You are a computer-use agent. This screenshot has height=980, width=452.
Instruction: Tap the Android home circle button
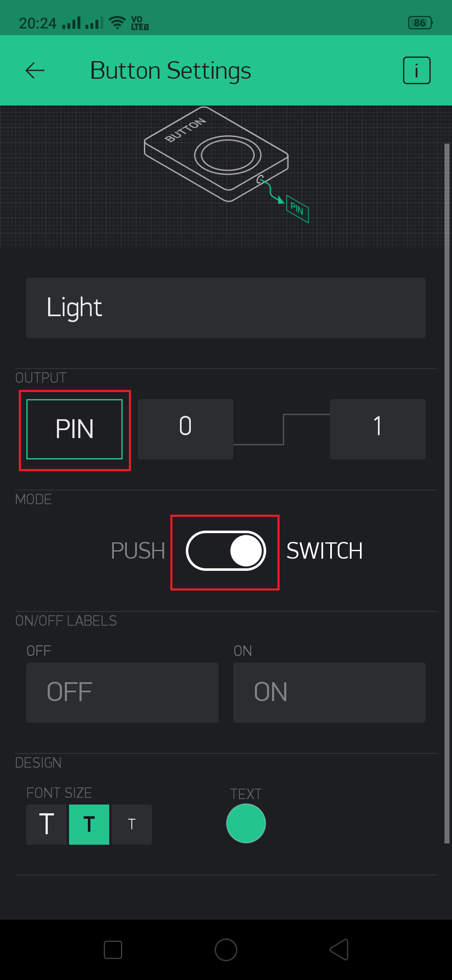click(x=226, y=950)
